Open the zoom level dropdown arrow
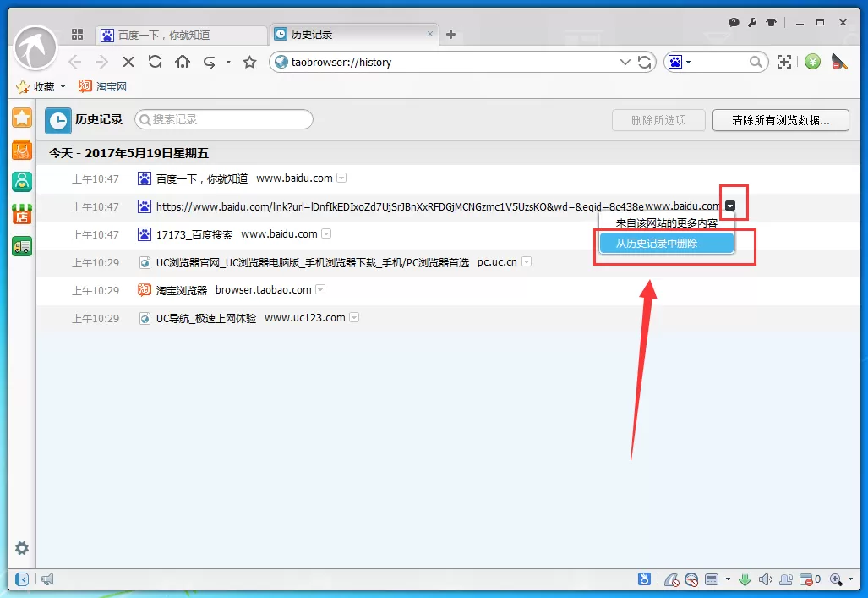The width and height of the screenshot is (868, 598). point(851,579)
